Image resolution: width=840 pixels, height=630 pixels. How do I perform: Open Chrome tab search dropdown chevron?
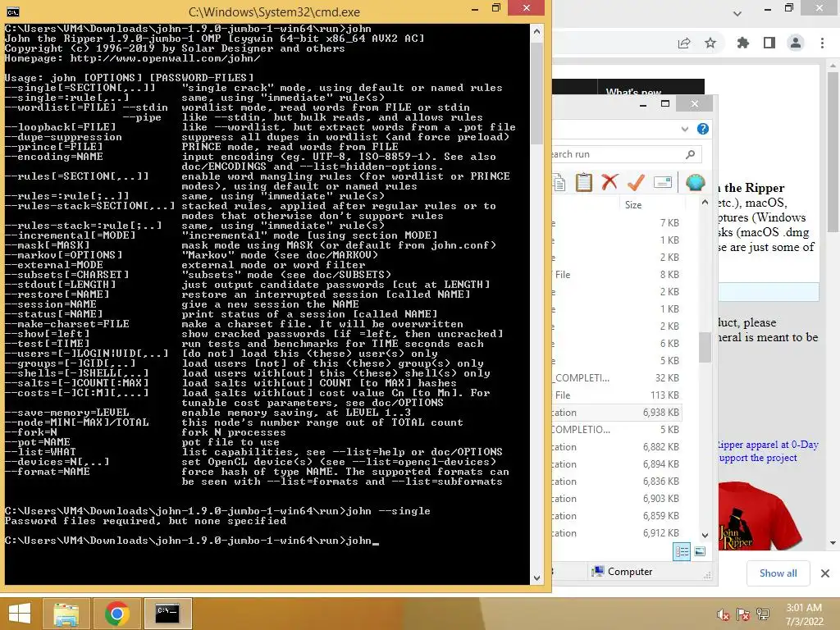(737, 13)
